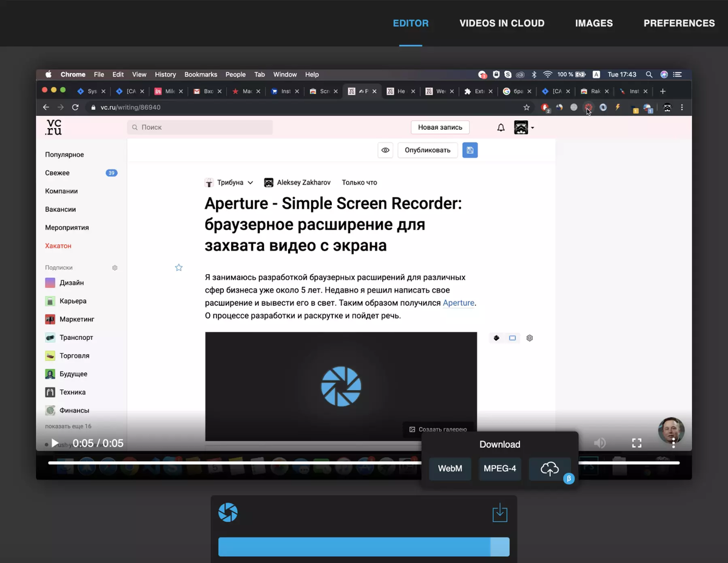Go to the IMAGES tab
The width and height of the screenshot is (728, 563).
(594, 23)
